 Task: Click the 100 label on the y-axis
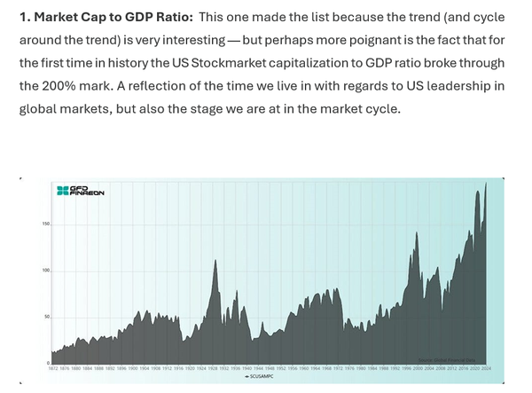pyautogui.click(x=46, y=271)
